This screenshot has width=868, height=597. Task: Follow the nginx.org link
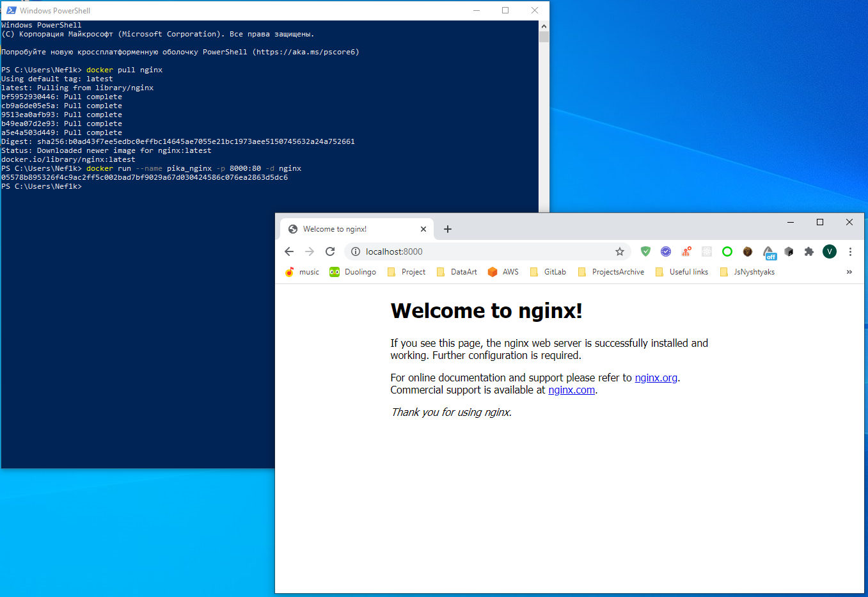coord(656,378)
